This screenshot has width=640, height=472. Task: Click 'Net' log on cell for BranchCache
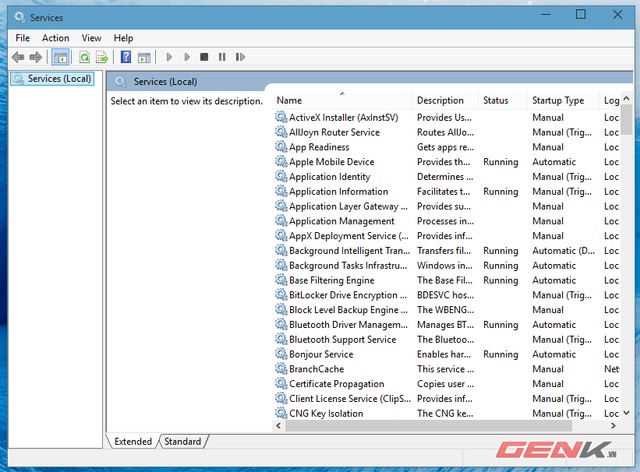[x=611, y=369]
